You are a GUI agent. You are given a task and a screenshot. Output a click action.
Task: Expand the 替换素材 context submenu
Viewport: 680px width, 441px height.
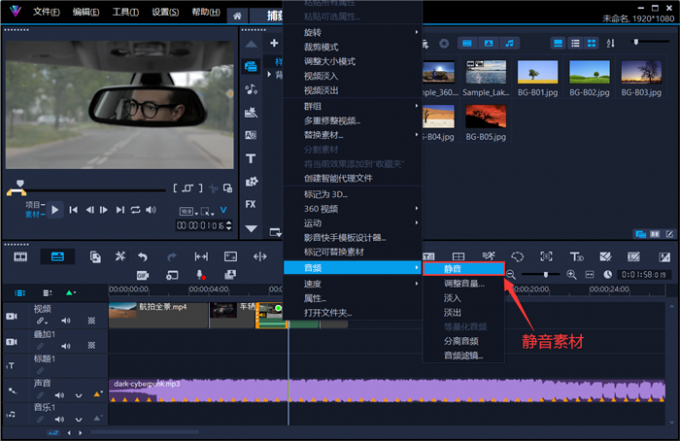pos(353,135)
